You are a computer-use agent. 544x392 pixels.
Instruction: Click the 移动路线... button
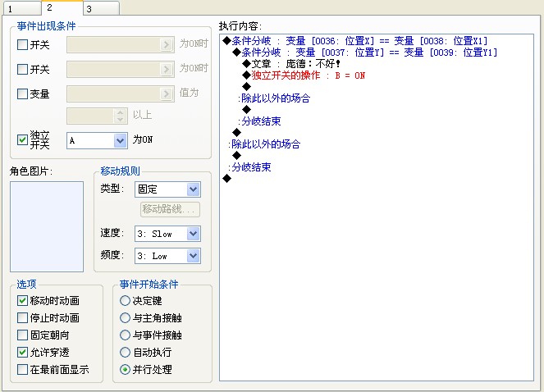pyautogui.click(x=170, y=209)
